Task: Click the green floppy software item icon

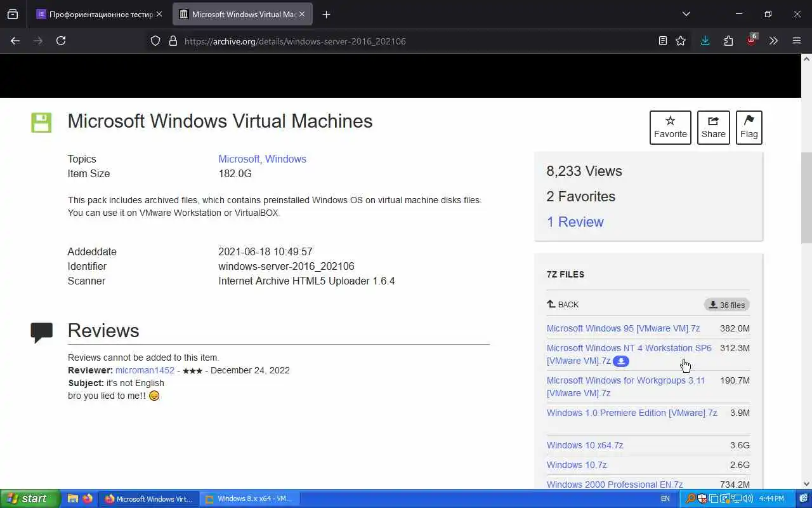Action: click(x=41, y=122)
